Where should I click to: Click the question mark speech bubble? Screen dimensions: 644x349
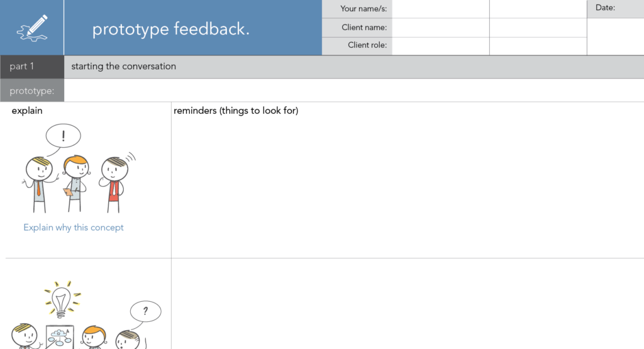click(145, 311)
